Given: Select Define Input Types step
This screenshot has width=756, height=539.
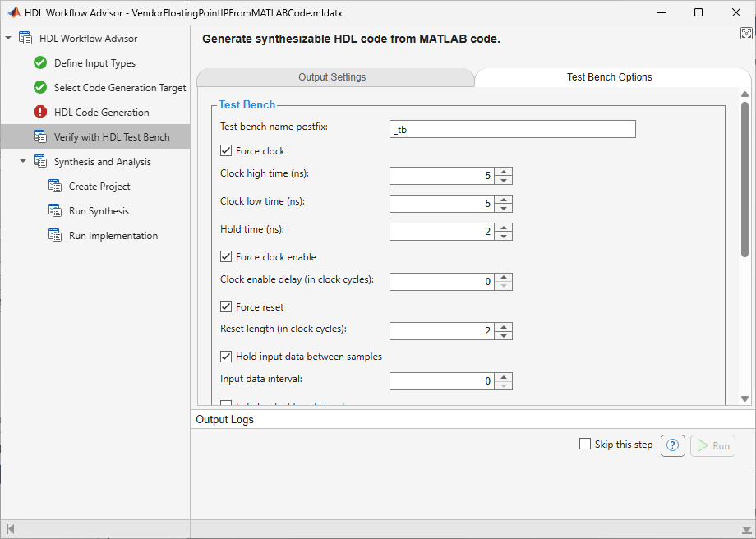Looking at the screenshot, I should (94, 63).
